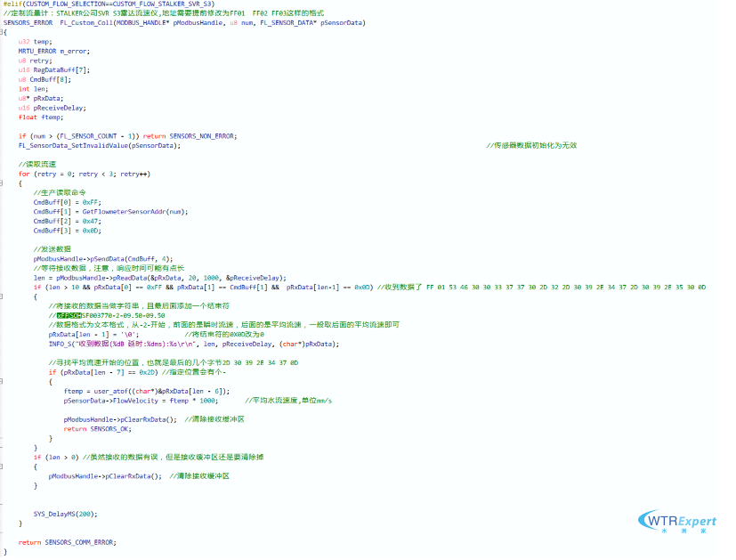
Task: Collapse the if (len > 0) block fold marker
Action: 4,466
